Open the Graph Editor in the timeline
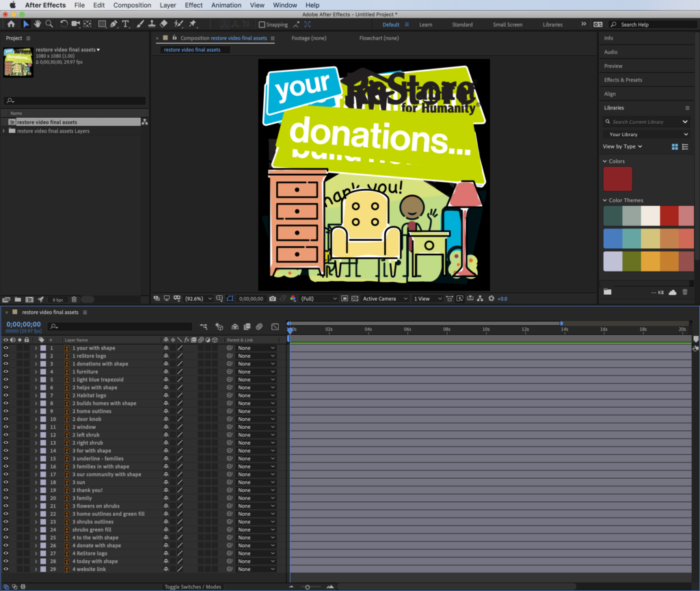 coord(275,326)
